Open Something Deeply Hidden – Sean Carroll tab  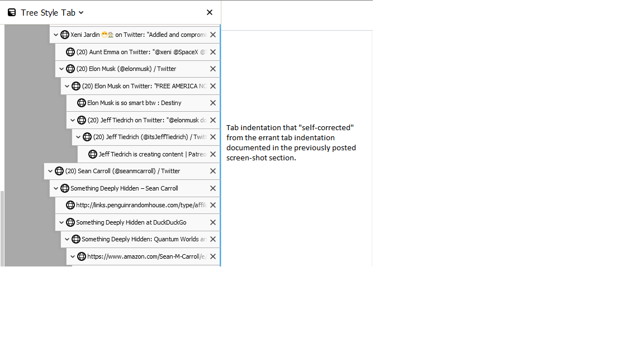tap(135, 188)
